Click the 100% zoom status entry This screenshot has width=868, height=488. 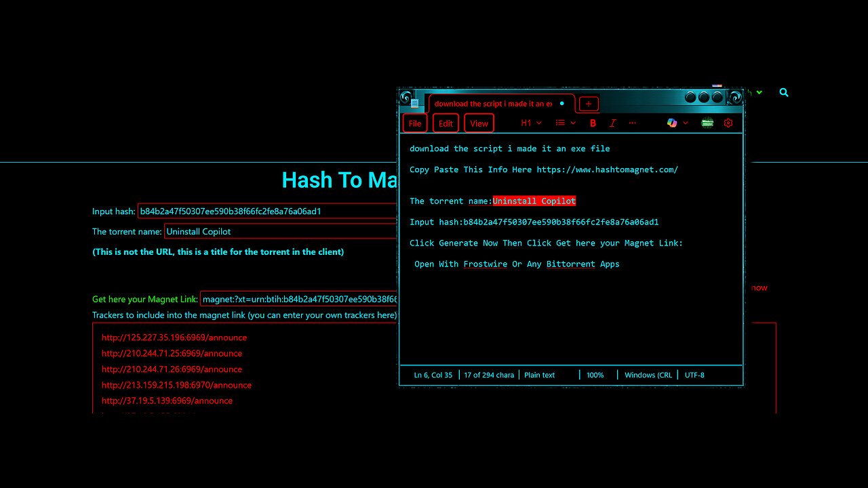595,375
